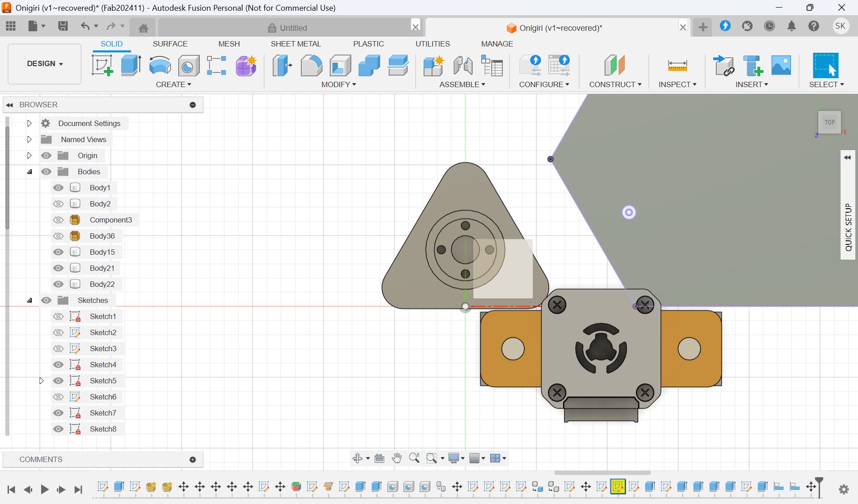Expand Document Settings node
858x504 pixels.
[x=29, y=123]
